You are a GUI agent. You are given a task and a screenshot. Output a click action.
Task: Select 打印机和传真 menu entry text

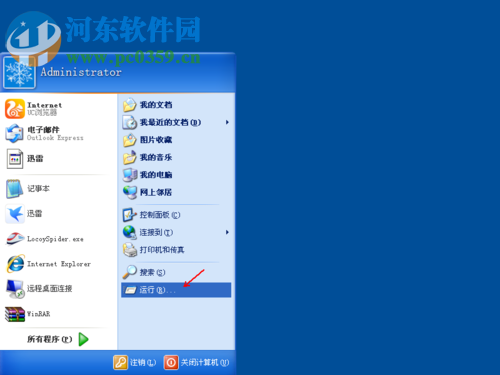click(x=162, y=250)
